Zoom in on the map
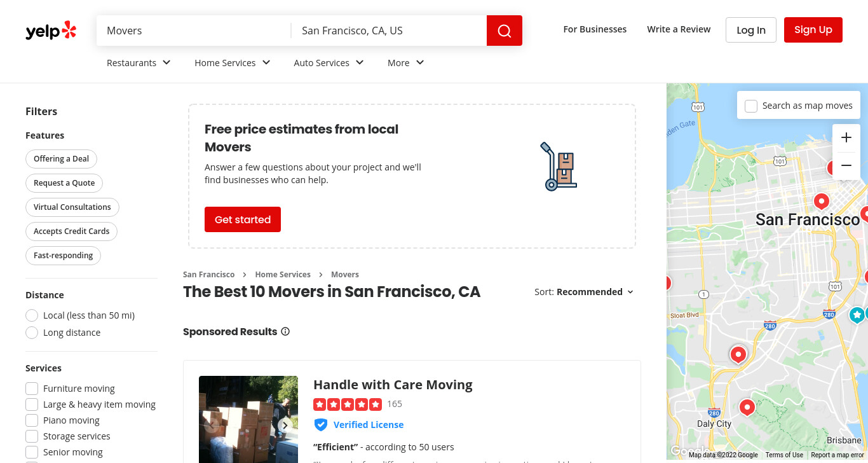Image resolution: width=868 pixels, height=463 pixels. click(846, 137)
